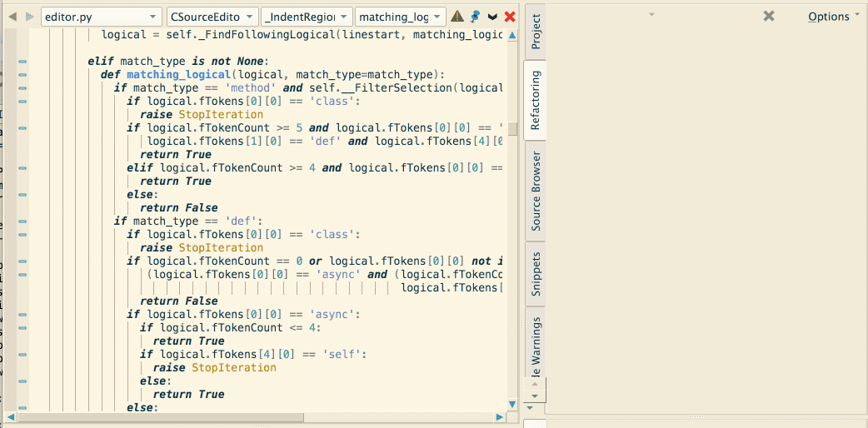Toggle fold marker beside "if match_type == 'def'"
The height and width of the screenshot is (428, 868).
[22, 221]
